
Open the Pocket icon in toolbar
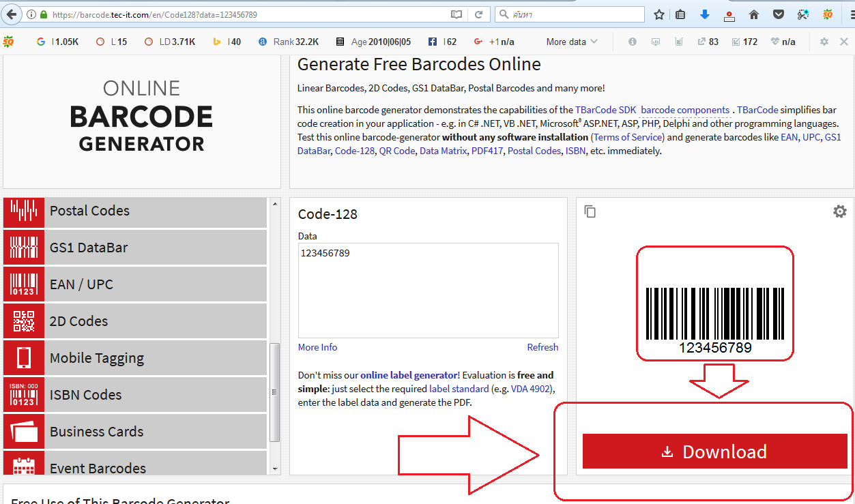coord(779,14)
